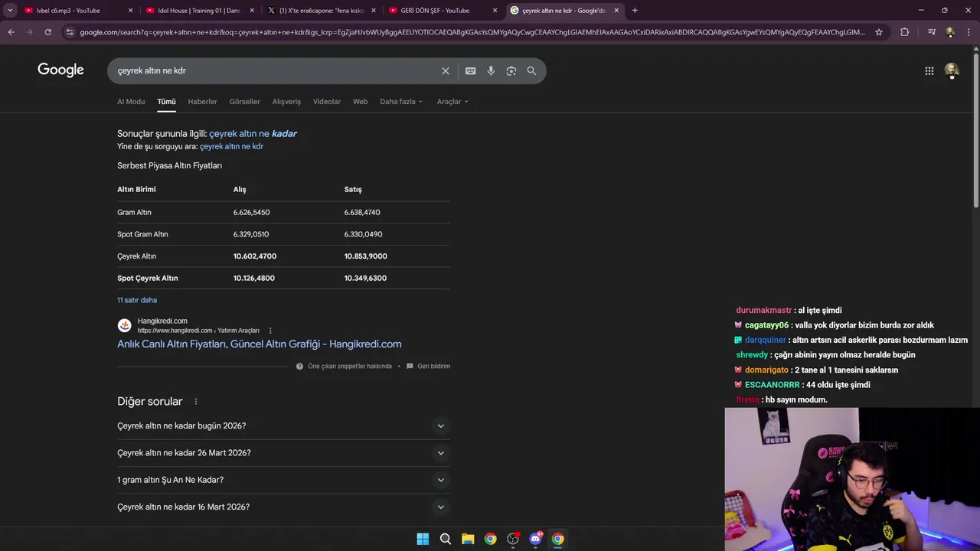This screenshot has width=980, height=551.
Task: Open more options for Hangikredi result
Action: tap(270, 331)
